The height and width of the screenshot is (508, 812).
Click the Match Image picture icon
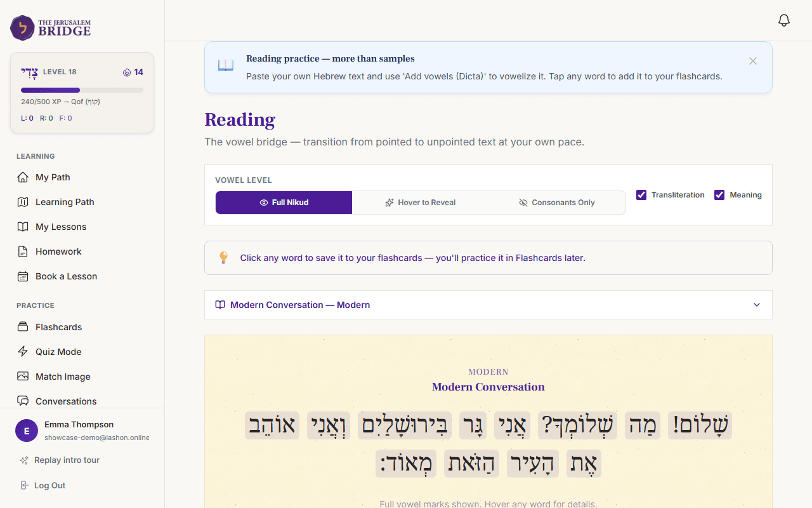(23, 377)
